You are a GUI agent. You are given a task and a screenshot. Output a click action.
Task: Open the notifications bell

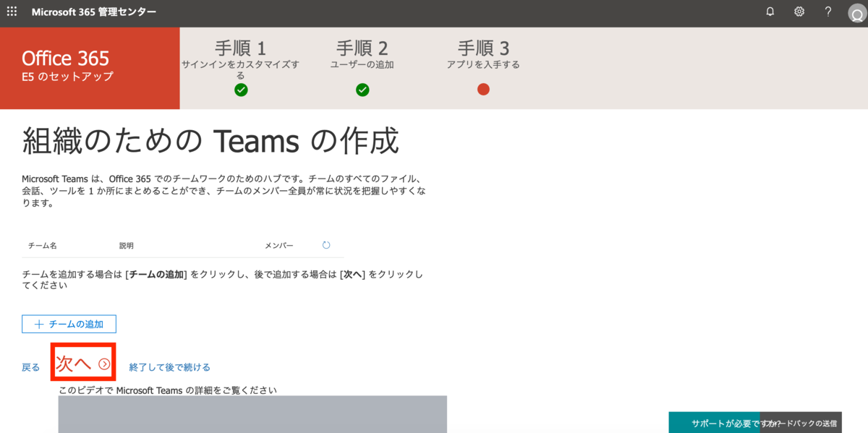[769, 12]
